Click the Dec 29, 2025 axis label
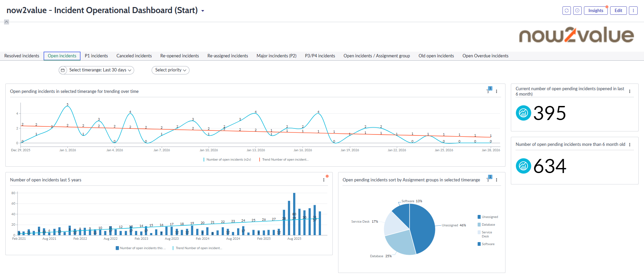Viewport: 644px width, 280px height. 21,150
